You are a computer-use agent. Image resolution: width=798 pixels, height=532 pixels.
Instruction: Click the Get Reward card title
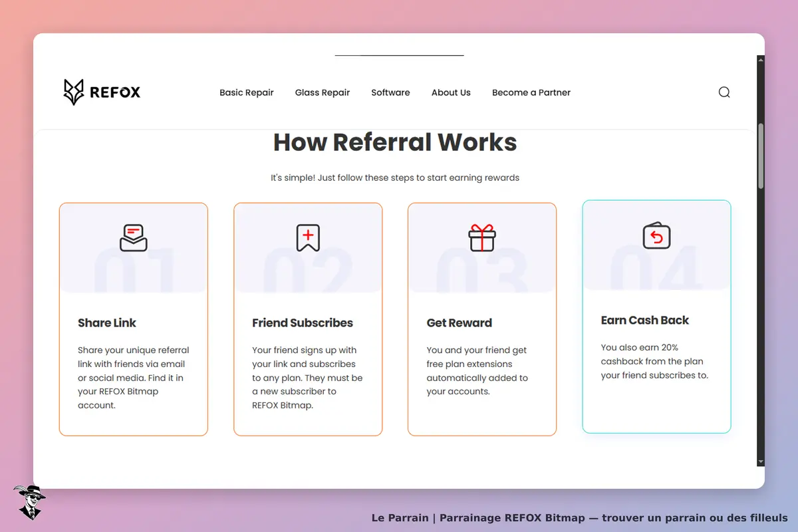coord(460,323)
